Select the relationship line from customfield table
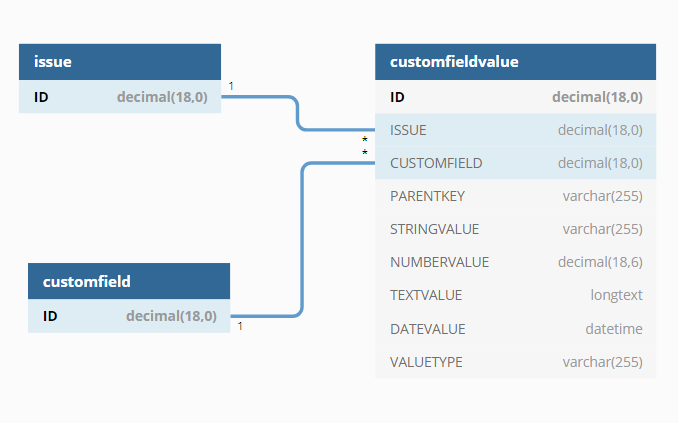 coord(301,240)
